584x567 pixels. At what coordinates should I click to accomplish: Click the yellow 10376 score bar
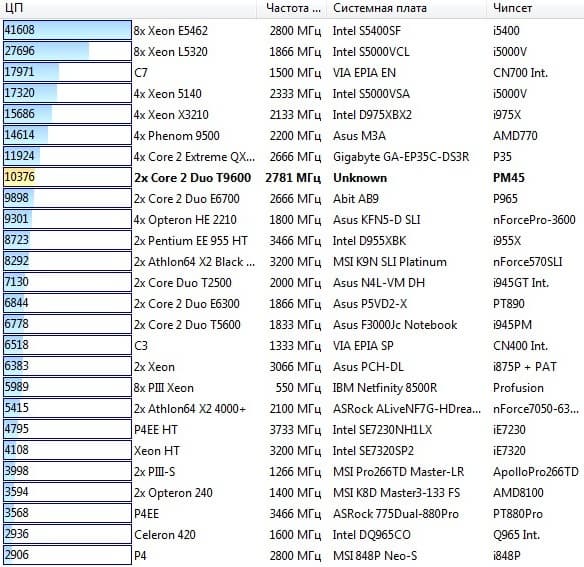pyautogui.click(x=67, y=177)
